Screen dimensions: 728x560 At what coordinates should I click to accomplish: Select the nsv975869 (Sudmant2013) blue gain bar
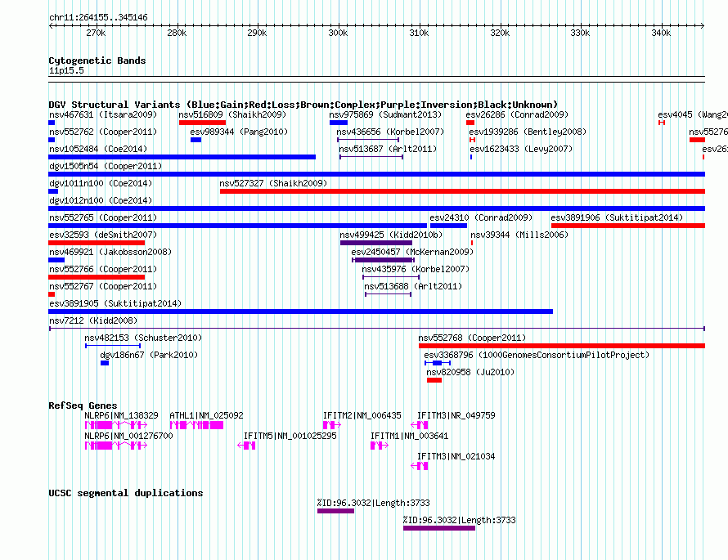(x=339, y=123)
